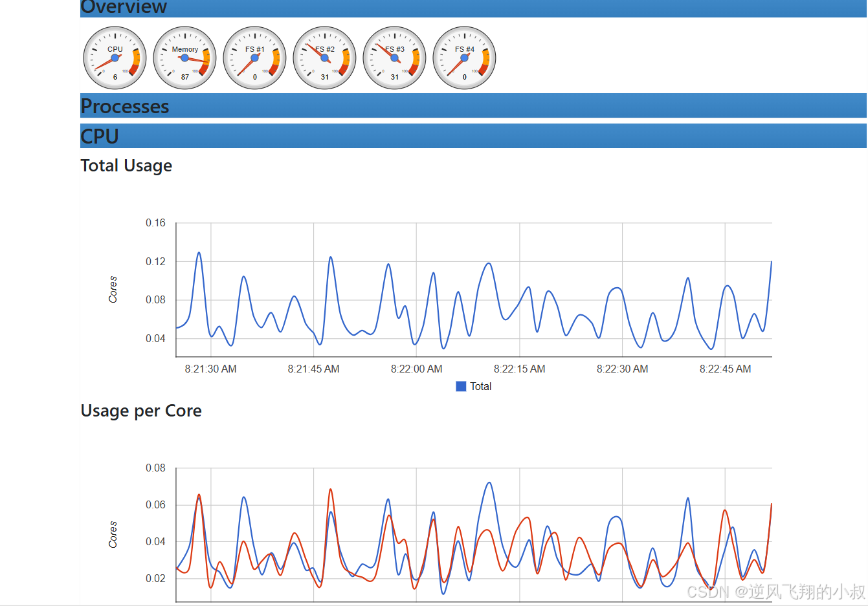Select the FS #2 gauge
The width and height of the screenshot is (868, 606).
pos(325,58)
